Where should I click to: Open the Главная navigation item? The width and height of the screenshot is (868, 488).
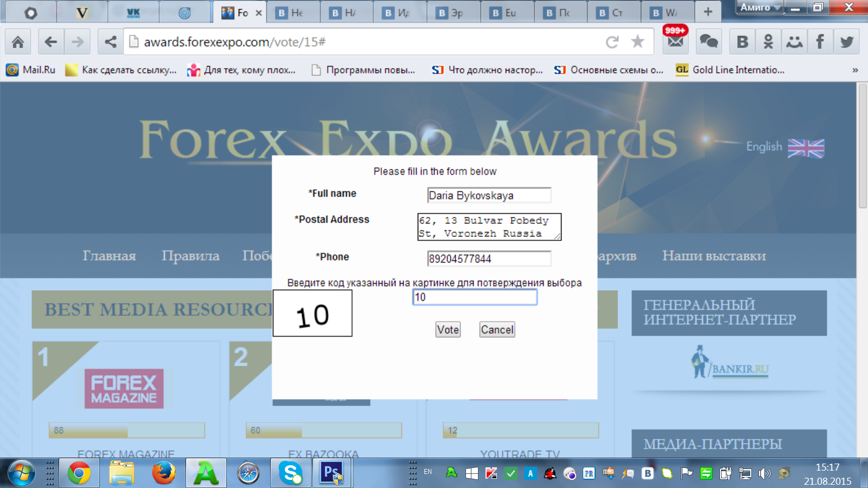tap(109, 256)
